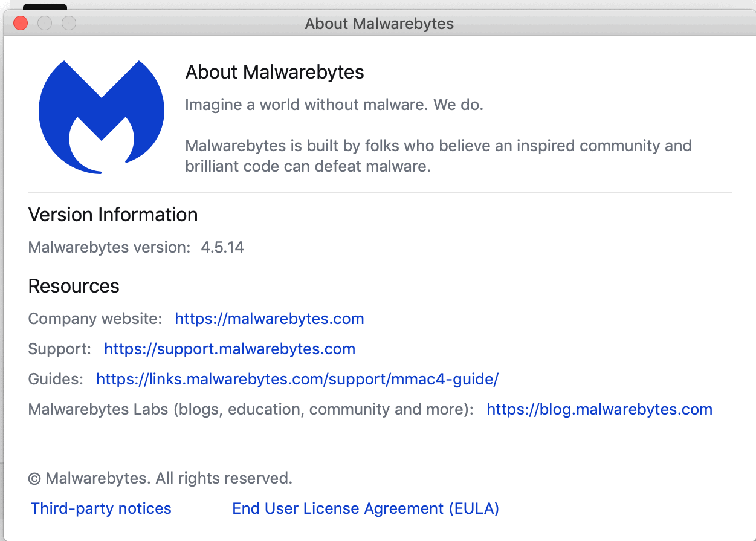Click the 'Support:' label

tap(59, 349)
